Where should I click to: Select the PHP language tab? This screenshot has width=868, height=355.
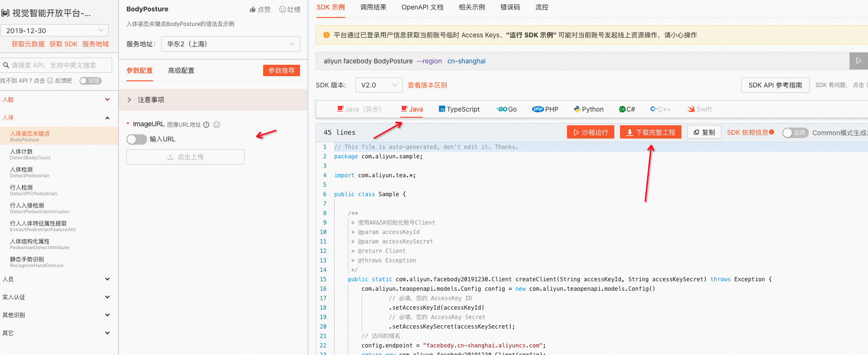[x=545, y=109]
